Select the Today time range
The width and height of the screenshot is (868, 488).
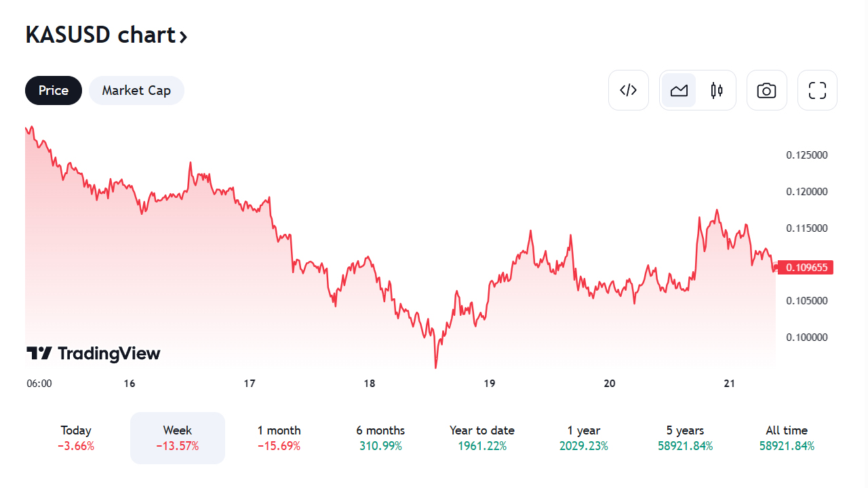pyautogui.click(x=76, y=438)
